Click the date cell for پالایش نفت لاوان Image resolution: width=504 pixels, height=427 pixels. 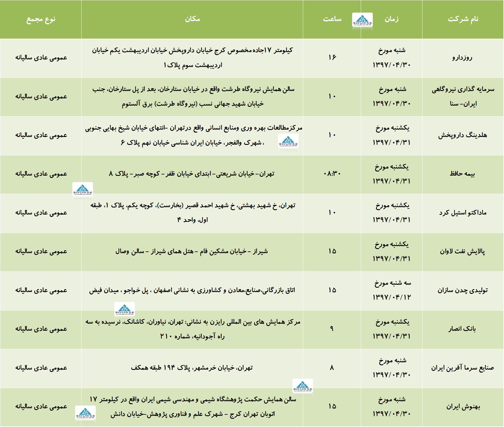392,252
